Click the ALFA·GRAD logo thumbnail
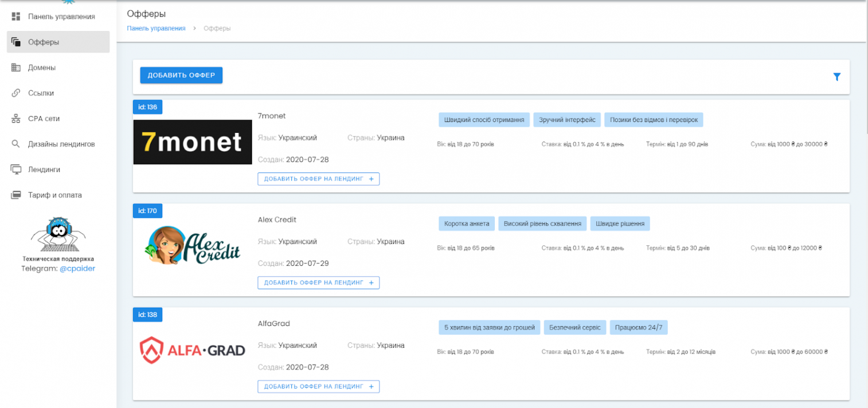The height and width of the screenshot is (408, 868). point(193,350)
